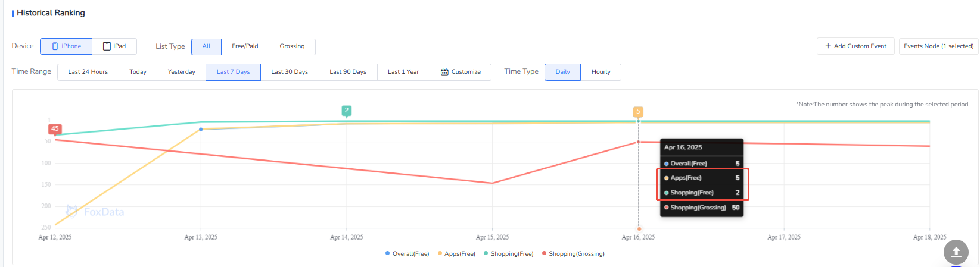Image resolution: width=980 pixels, height=267 pixels.
Task: Choose Last 1 Year range
Action: pyautogui.click(x=403, y=72)
